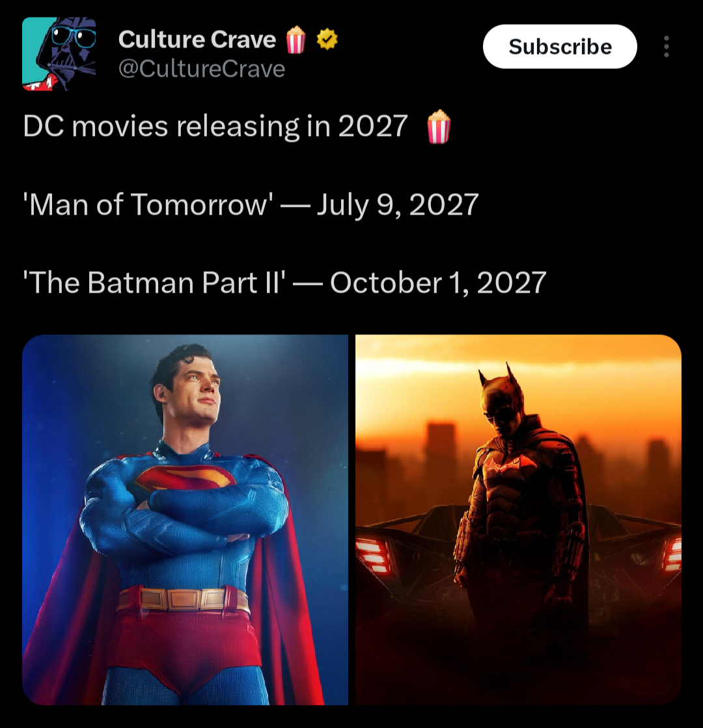The height and width of the screenshot is (728, 703).
Task: Click the 'Man of Tomorrow' release line
Action: [x=251, y=204]
